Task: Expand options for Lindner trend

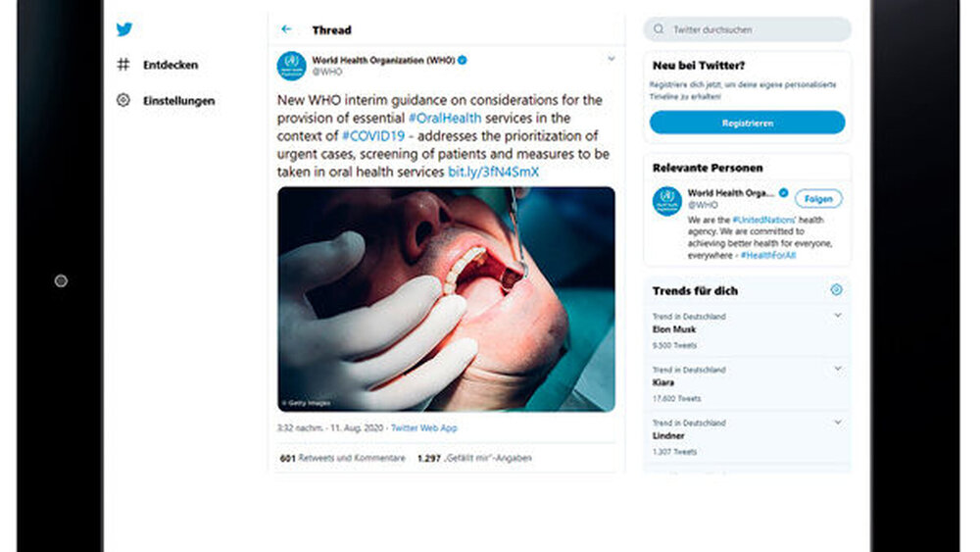Action: [838, 422]
